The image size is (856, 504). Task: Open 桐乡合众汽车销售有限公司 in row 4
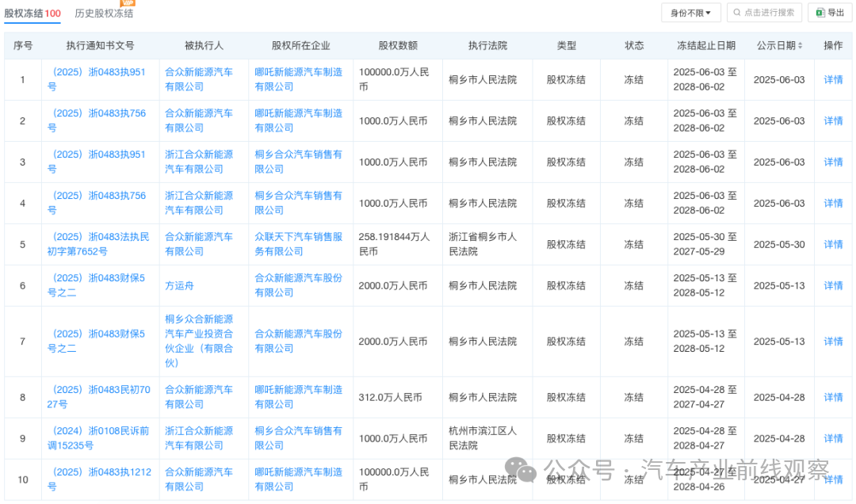pos(299,203)
